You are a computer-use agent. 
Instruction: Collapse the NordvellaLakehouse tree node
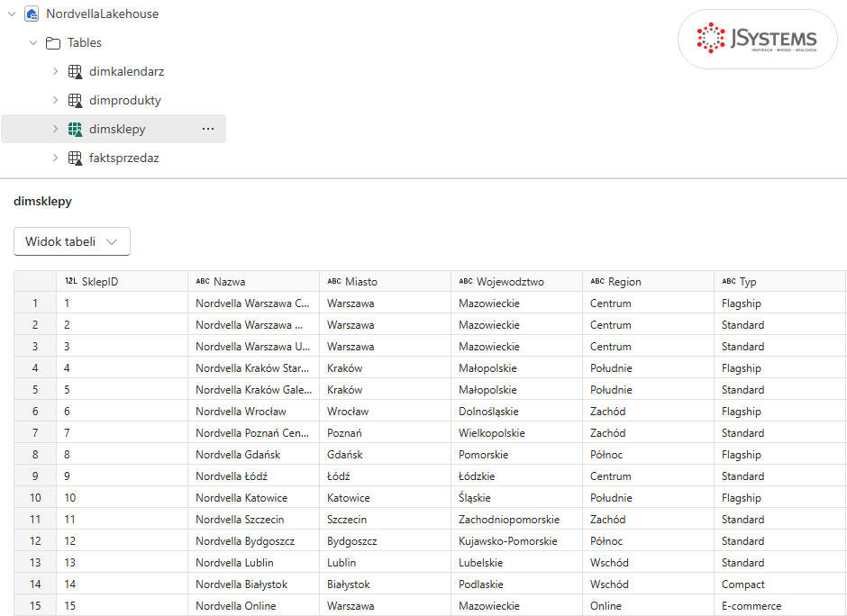coord(12,14)
